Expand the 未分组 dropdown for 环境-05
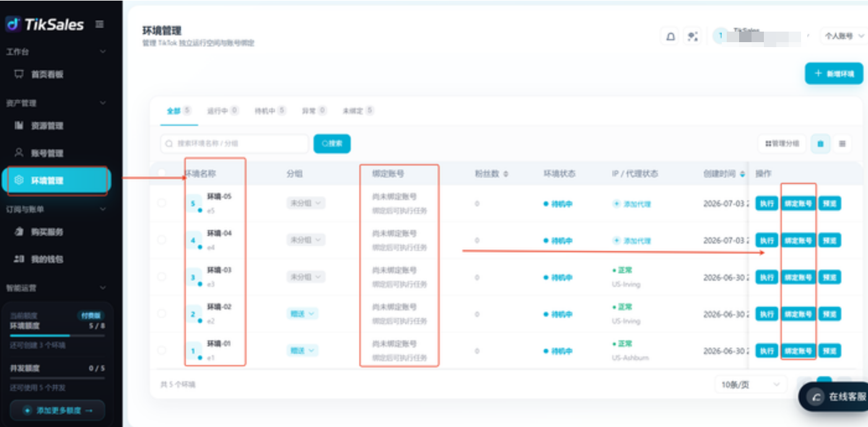The image size is (868, 427). click(305, 203)
